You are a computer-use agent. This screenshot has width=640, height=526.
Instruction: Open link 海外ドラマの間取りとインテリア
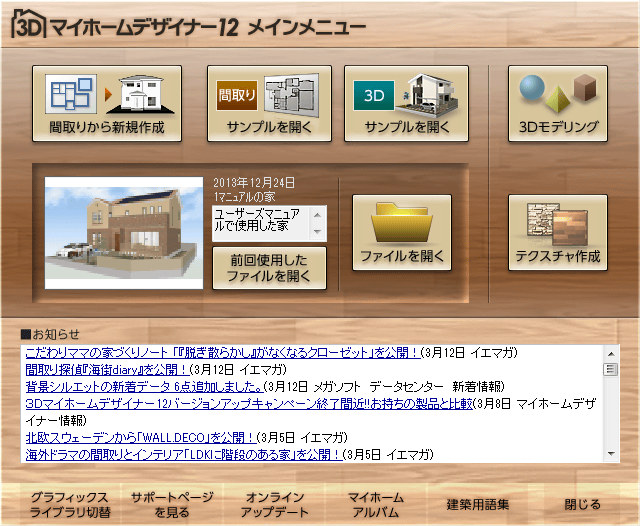pyautogui.click(x=184, y=455)
